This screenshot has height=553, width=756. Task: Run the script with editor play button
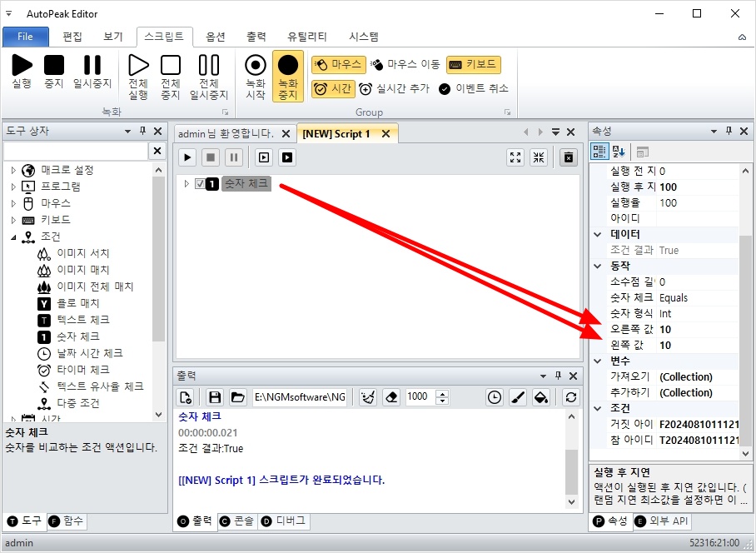coord(187,157)
